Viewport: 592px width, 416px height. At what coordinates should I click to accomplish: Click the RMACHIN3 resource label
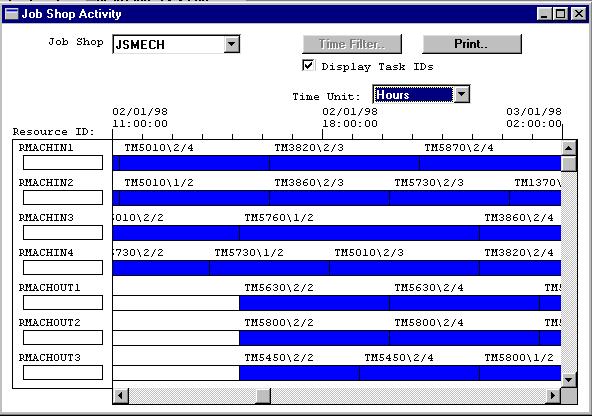[x=46, y=218]
